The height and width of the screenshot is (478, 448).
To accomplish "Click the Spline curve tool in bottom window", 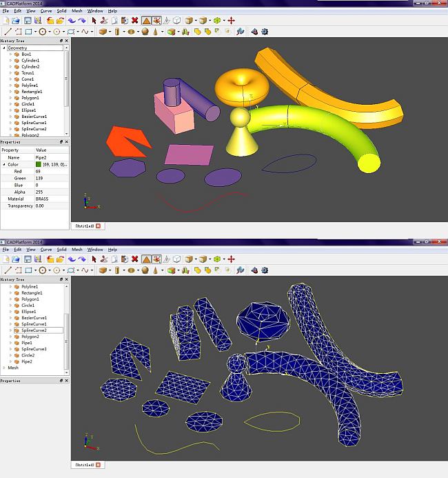I will click(x=85, y=270).
